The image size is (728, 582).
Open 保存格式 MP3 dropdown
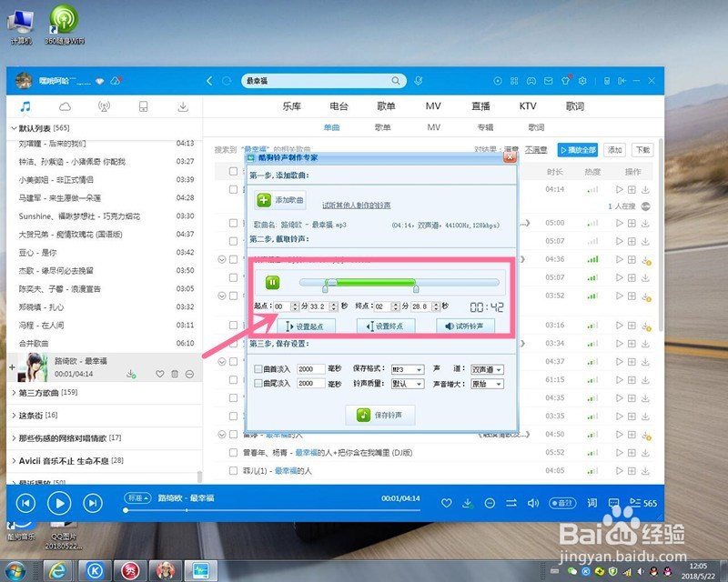pyautogui.click(x=407, y=369)
